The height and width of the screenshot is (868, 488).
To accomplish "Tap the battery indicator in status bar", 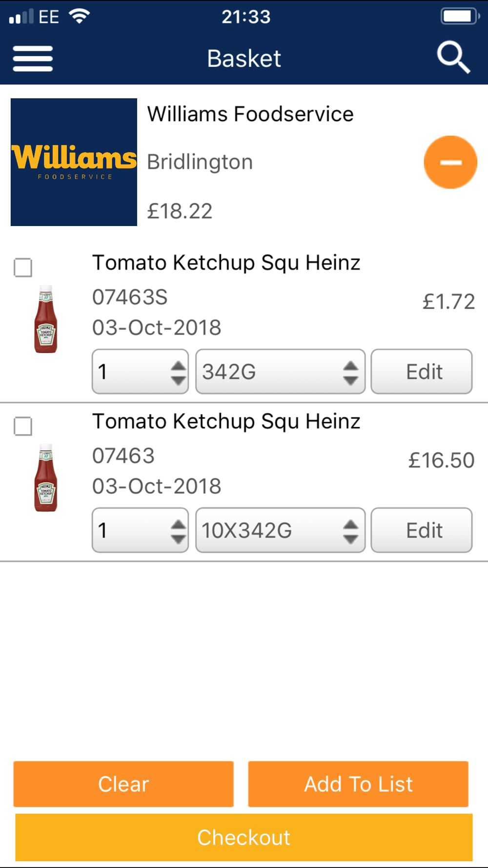I will click(x=460, y=17).
